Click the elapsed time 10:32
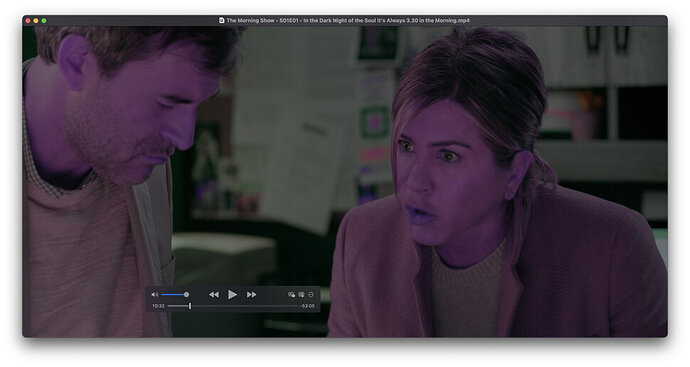 click(158, 306)
